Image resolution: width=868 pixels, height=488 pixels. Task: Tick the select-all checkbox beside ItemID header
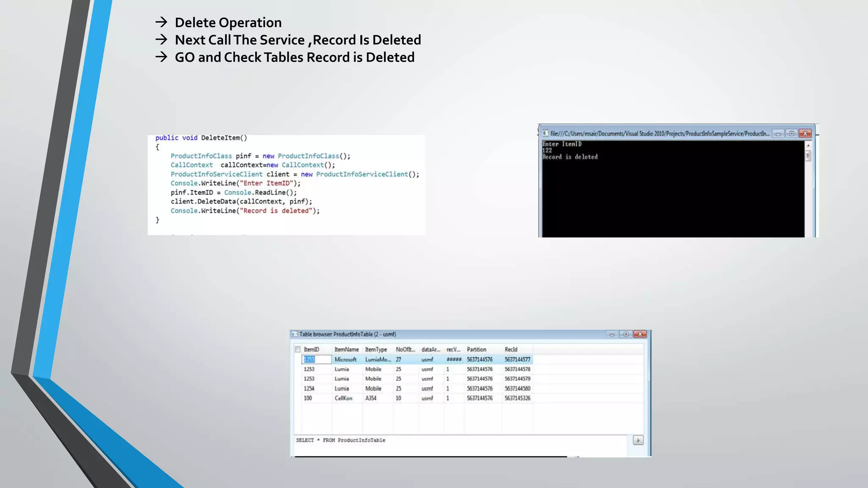[298, 349]
